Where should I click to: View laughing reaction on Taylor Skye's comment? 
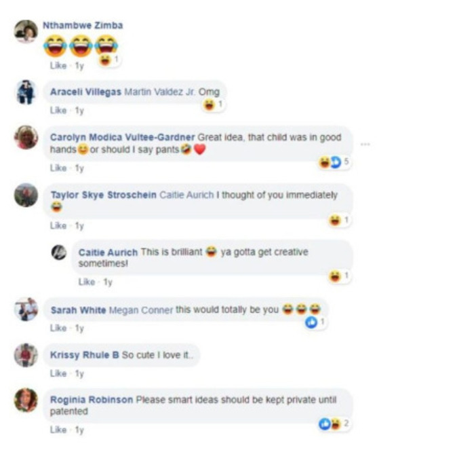pyautogui.click(x=340, y=220)
